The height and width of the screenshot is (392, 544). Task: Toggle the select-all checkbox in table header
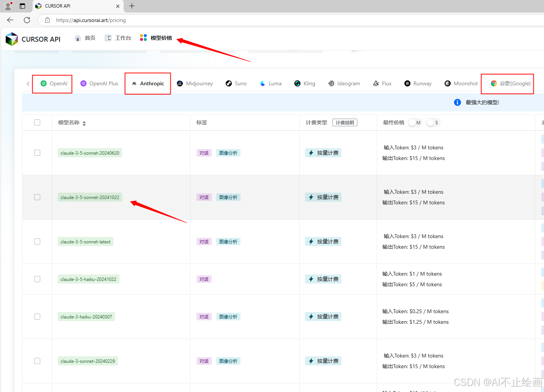click(x=37, y=122)
